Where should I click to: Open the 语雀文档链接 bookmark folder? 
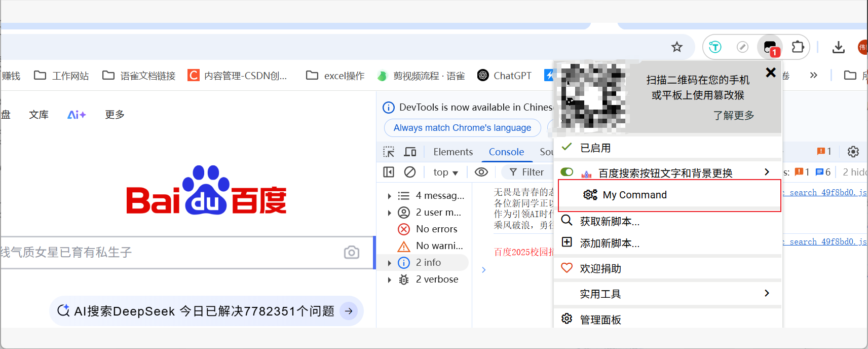(x=139, y=76)
